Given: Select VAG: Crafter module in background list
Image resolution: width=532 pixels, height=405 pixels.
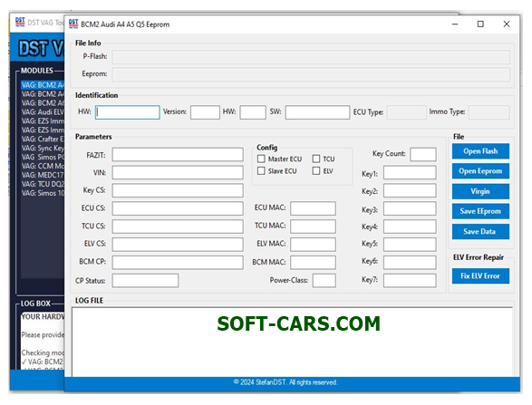Looking at the screenshot, I should pos(43,139).
